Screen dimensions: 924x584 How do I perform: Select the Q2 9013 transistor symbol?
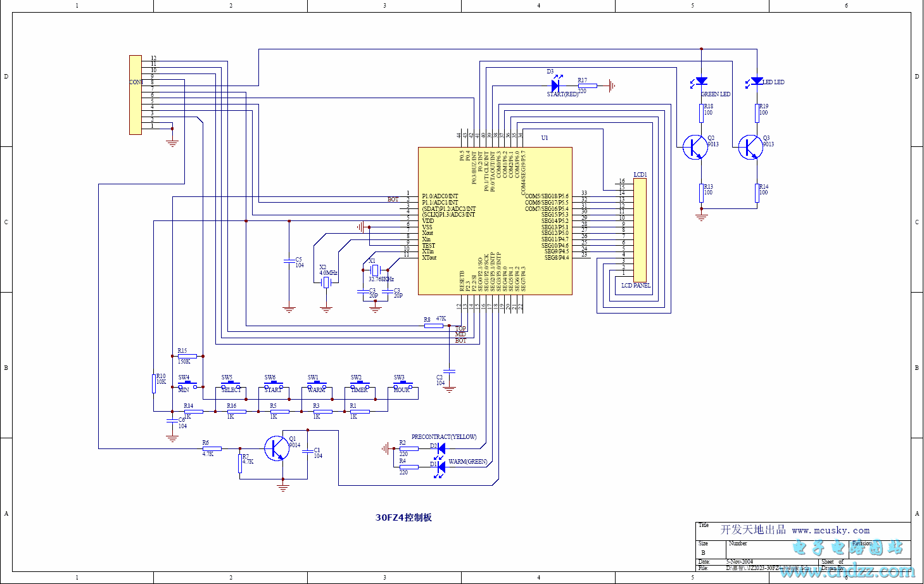(695, 147)
